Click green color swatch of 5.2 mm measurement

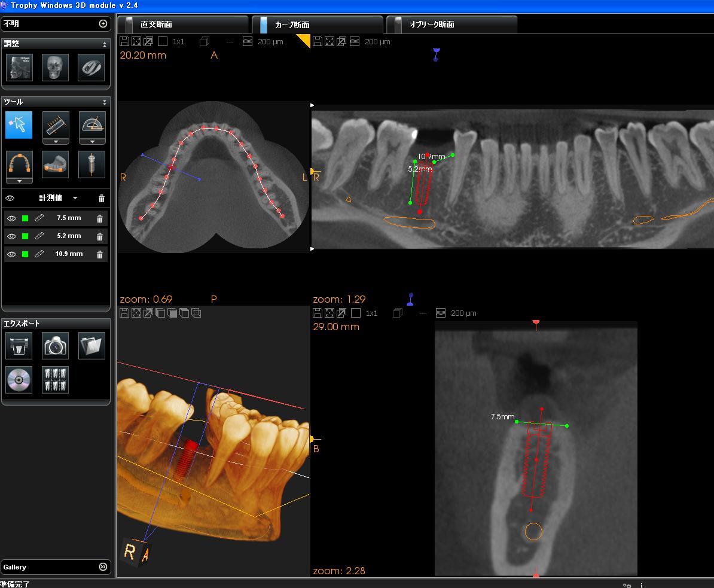(25, 236)
